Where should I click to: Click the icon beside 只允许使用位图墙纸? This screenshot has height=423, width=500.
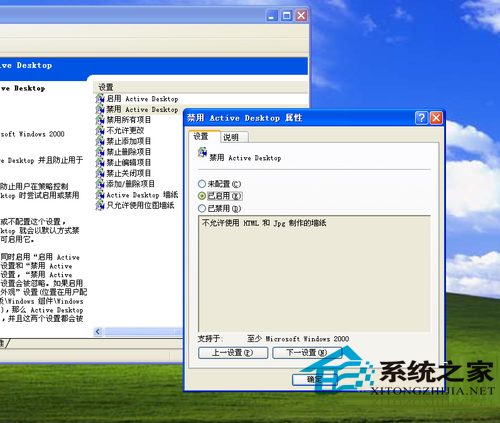(x=100, y=206)
